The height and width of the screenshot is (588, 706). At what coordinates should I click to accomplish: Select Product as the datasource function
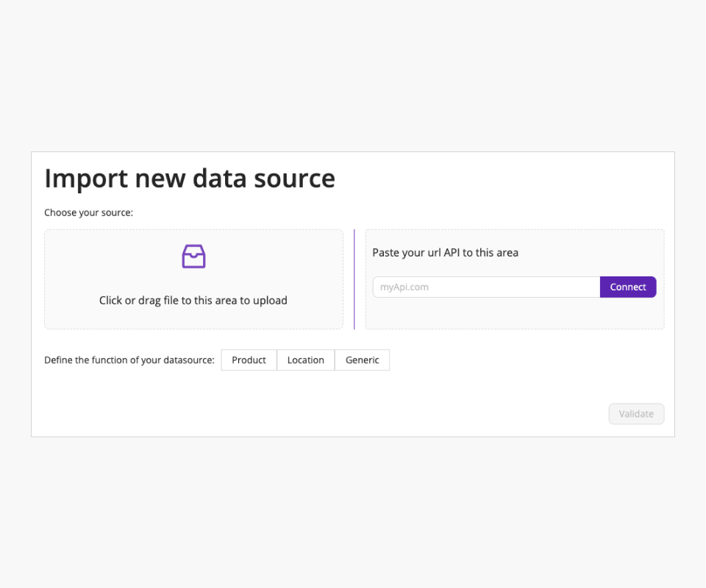249,360
